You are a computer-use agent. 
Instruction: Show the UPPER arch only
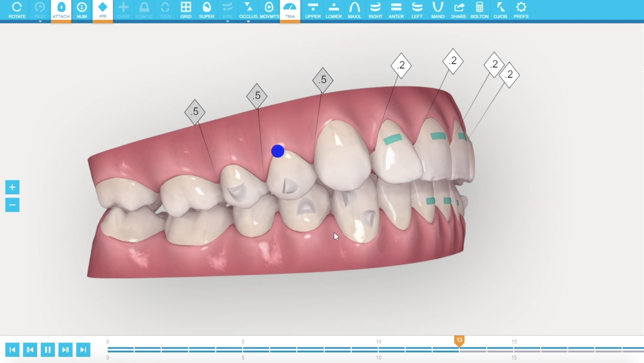click(x=313, y=9)
